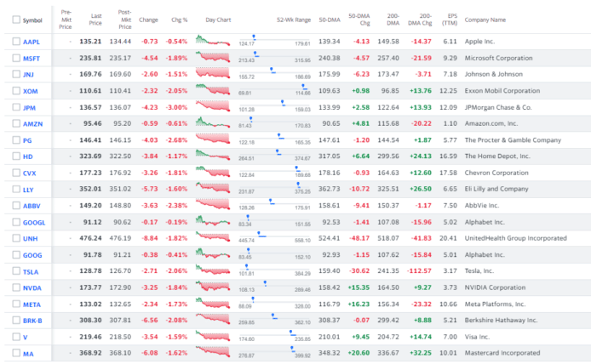Click the 20.41 EPS value
This screenshot has width=591, height=364.
click(448, 238)
